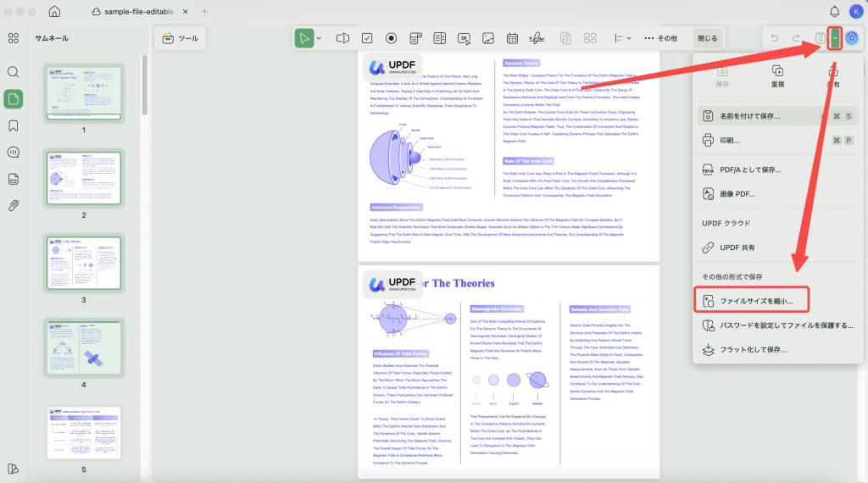The width and height of the screenshot is (868, 483).
Task: Choose the list box form field tool
Action: coord(440,38)
